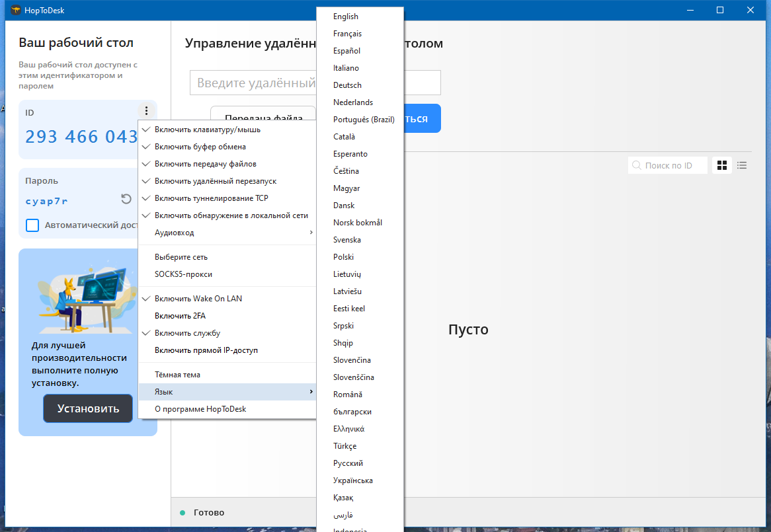Switch to list view icon

click(x=742, y=165)
